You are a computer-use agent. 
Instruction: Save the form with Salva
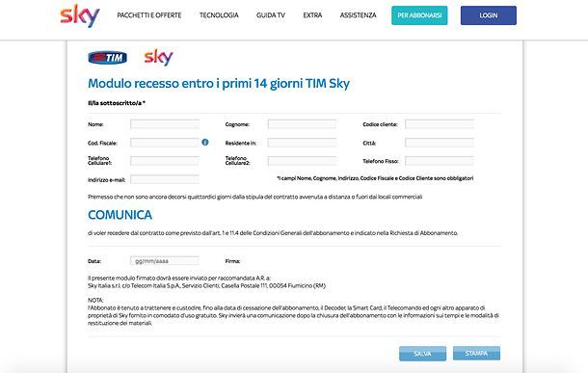point(422,354)
